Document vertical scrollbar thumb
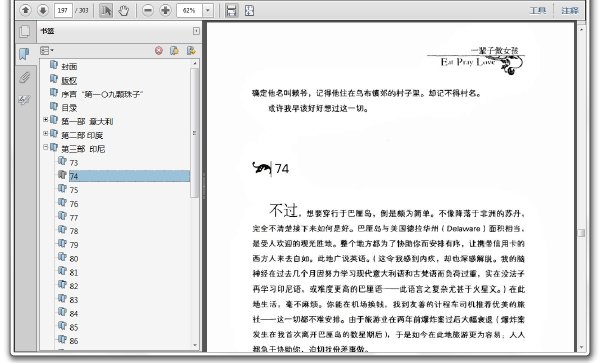 pos(581,233)
